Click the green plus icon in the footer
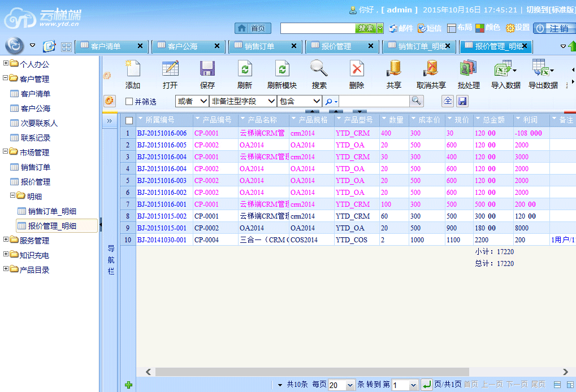The width and height of the screenshot is (576, 392). pyautogui.click(x=128, y=385)
